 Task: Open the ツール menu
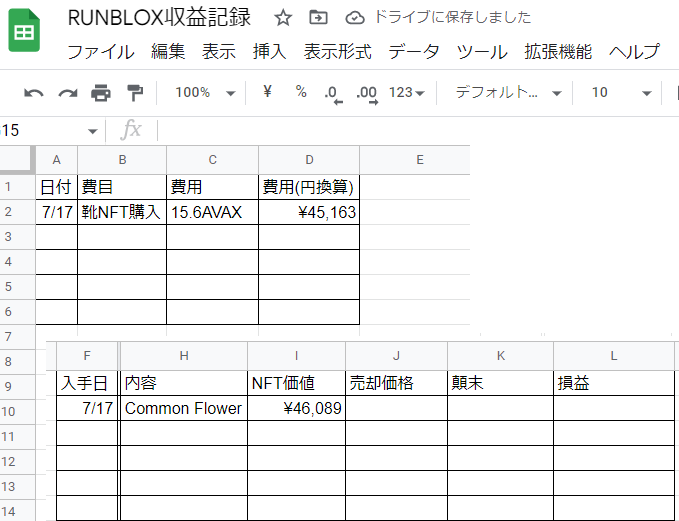[x=482, y=52]
